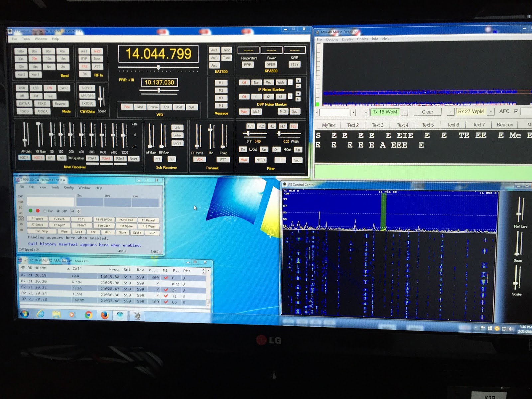Open the MyText tab in MRP40
Viewport: 532px width, 399px height.
click(329, 125)
